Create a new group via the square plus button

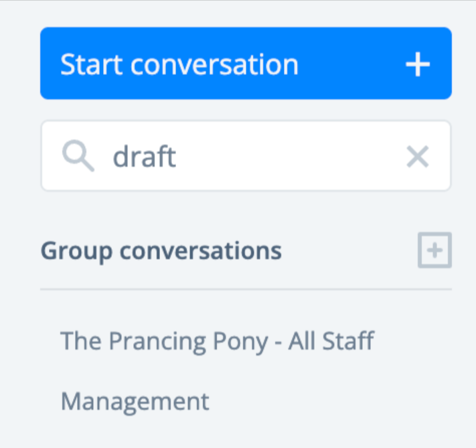434,251
